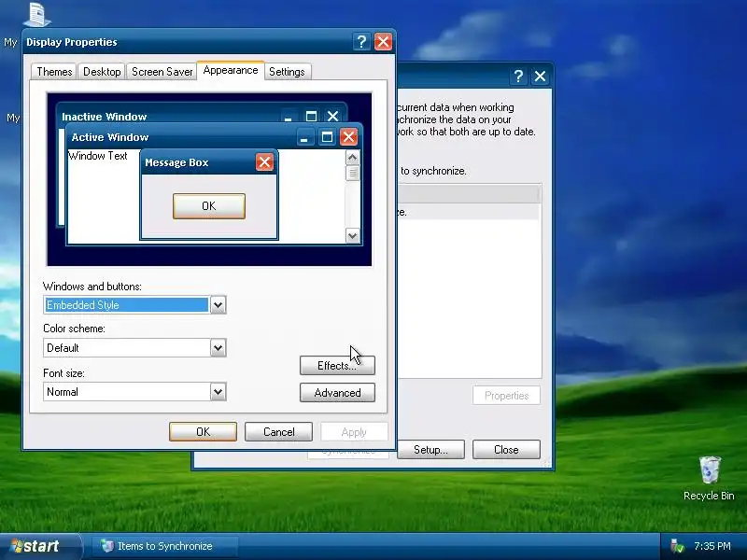Click the Inactive Window preview close icon
The image size is (747, 560).
[x=333, y=116]
